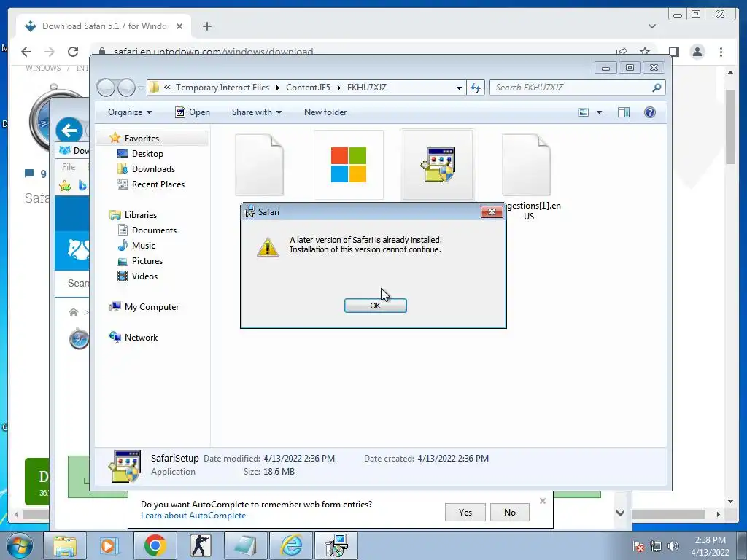
Task: Open the Chrome three-dot menu
Action: point(721,52)
